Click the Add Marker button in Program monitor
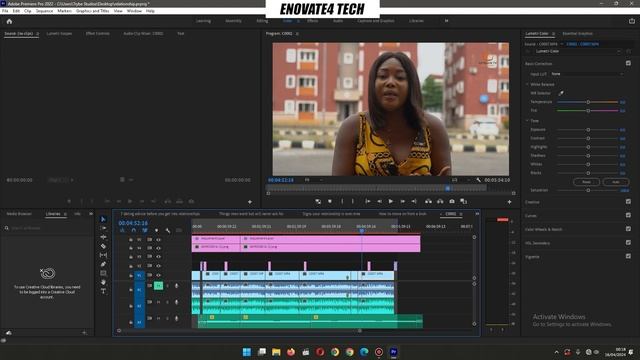The image size is (640, 360). click(x=330, y=201)
